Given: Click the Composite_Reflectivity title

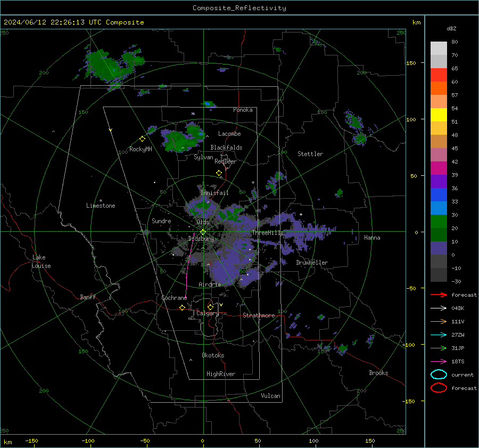Looking at the screenshot, I should 240,8.
